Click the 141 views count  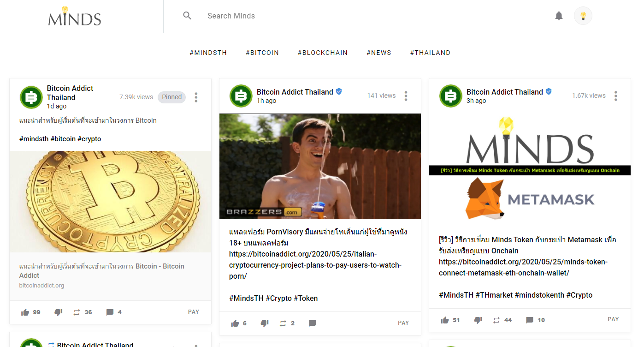pos(381,96)
